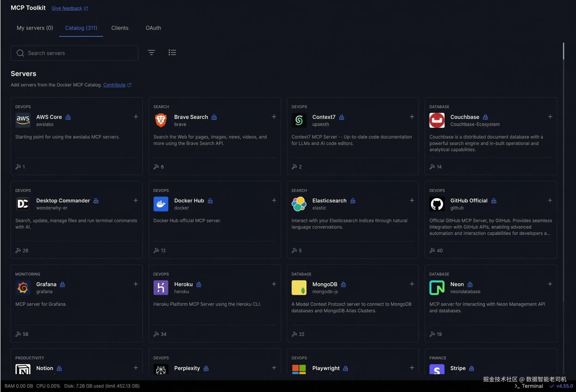Screen dimensions: 576x392
Task: Click the tools icon on Docker Hub card
Action: click(x=156, y=251)
